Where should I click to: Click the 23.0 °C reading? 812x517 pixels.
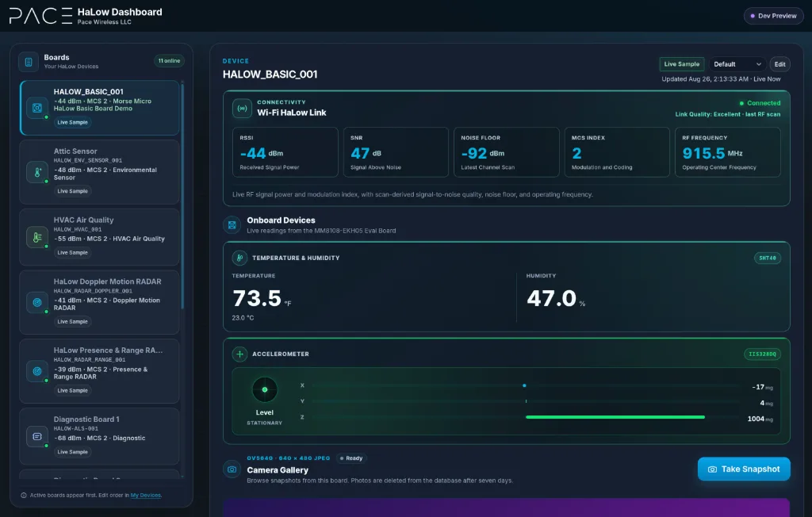pos(243,317)
